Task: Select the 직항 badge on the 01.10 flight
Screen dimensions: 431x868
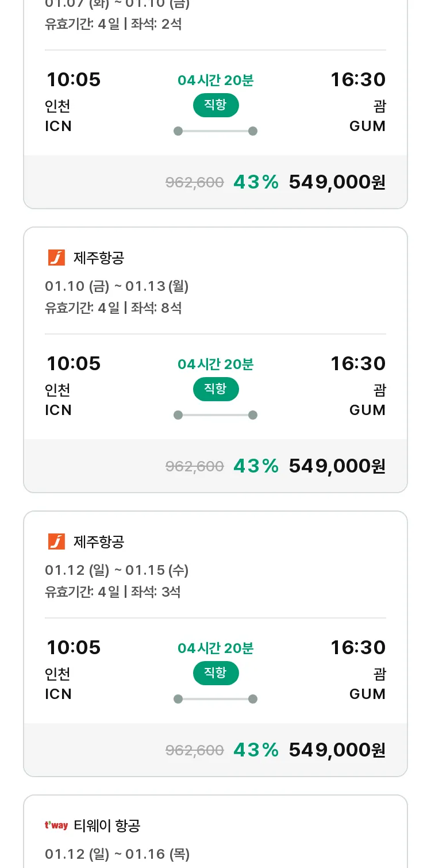Action: pyautogui.click(x=215, y=389)
